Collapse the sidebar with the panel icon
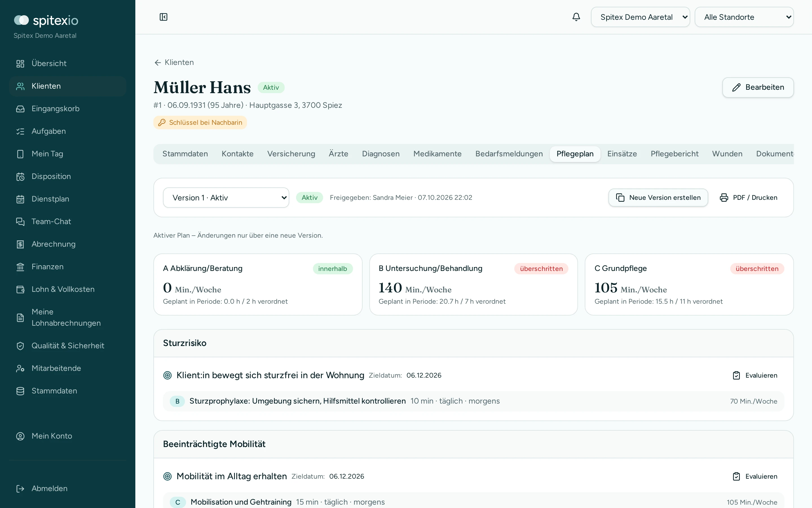 (x=164, y=17)
